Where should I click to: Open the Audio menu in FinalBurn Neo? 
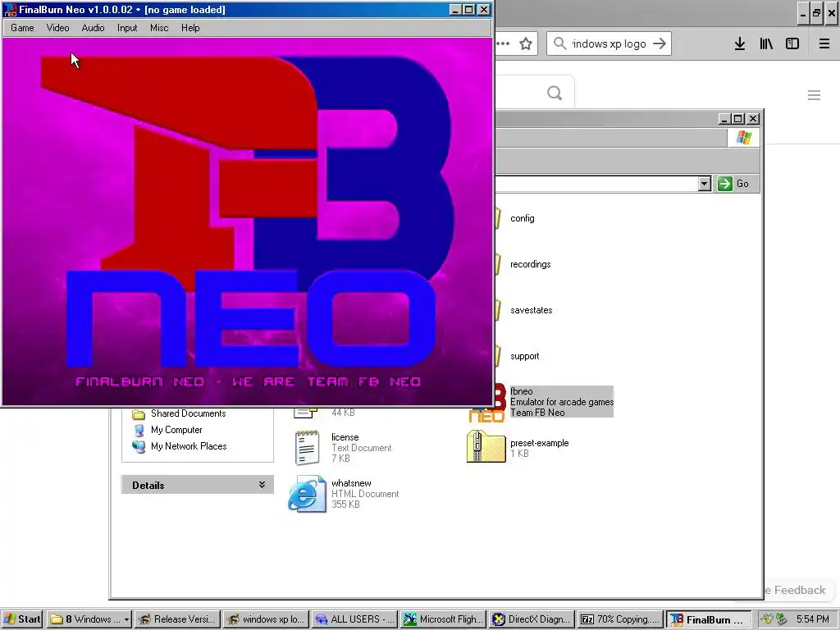(93, 28)
